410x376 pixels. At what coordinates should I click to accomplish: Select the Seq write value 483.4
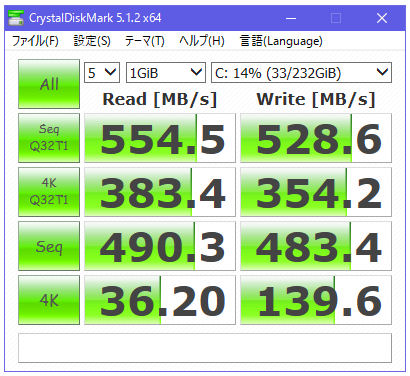[316, 246]
